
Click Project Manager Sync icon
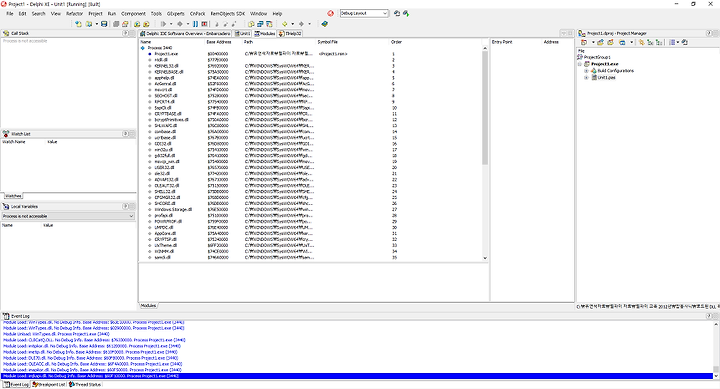641,42
